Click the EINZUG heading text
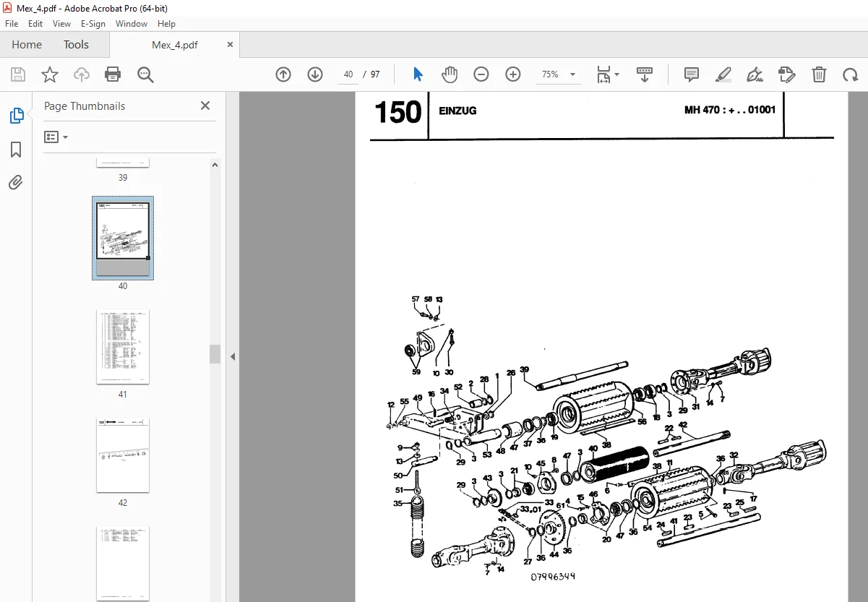This screenshot has width=868, height=602. point(457,111)
